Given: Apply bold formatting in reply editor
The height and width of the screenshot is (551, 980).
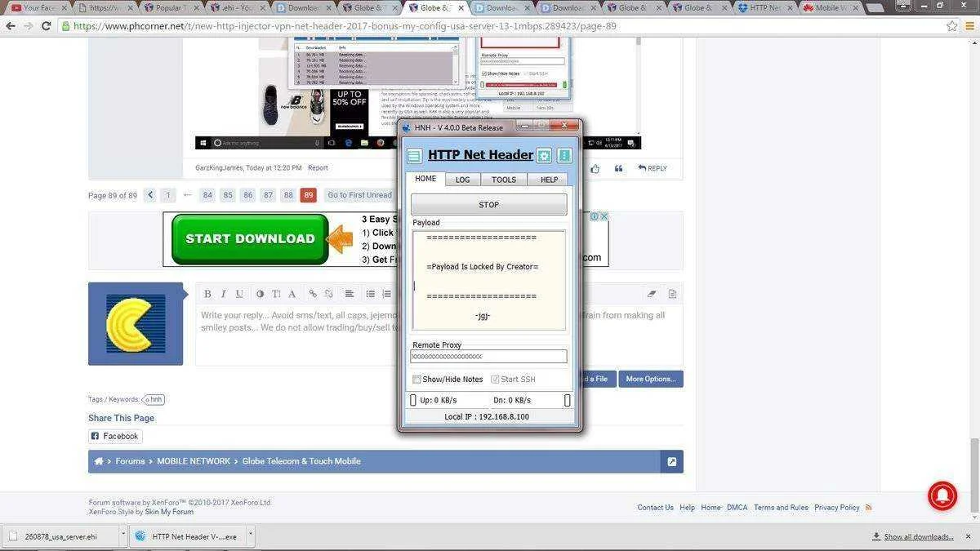Looking at the screenshot, I should 207,294.
